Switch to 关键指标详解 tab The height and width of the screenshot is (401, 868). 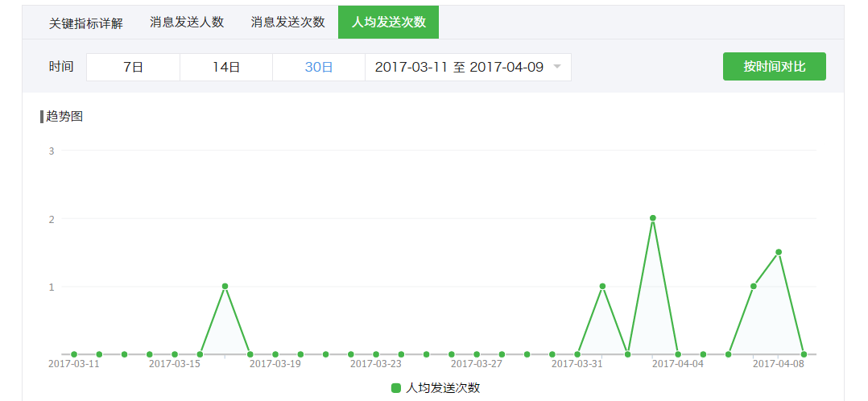tap(86, 23)
